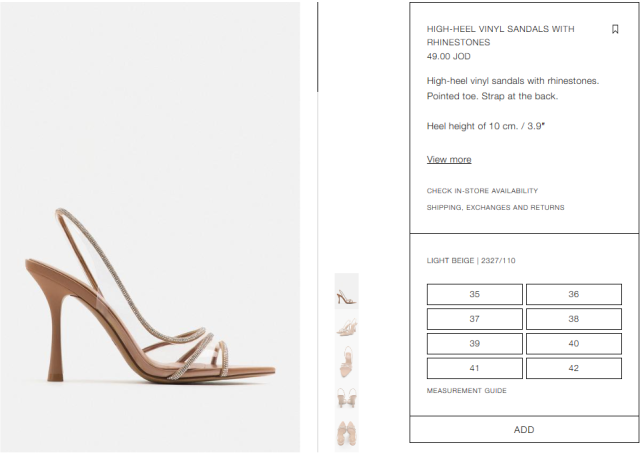The width and height of the screenshot is (640, 453).
Task: Show fourth back-view pair thumbnail
Action: point(347,399)
